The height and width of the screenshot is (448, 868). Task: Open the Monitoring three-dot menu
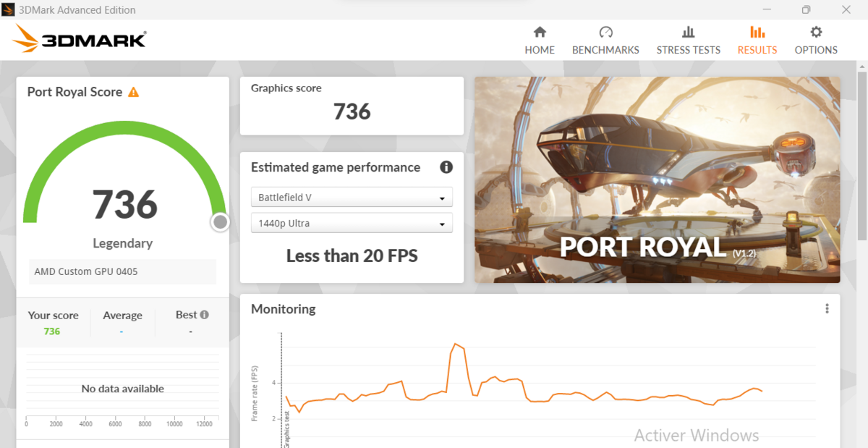827,309
